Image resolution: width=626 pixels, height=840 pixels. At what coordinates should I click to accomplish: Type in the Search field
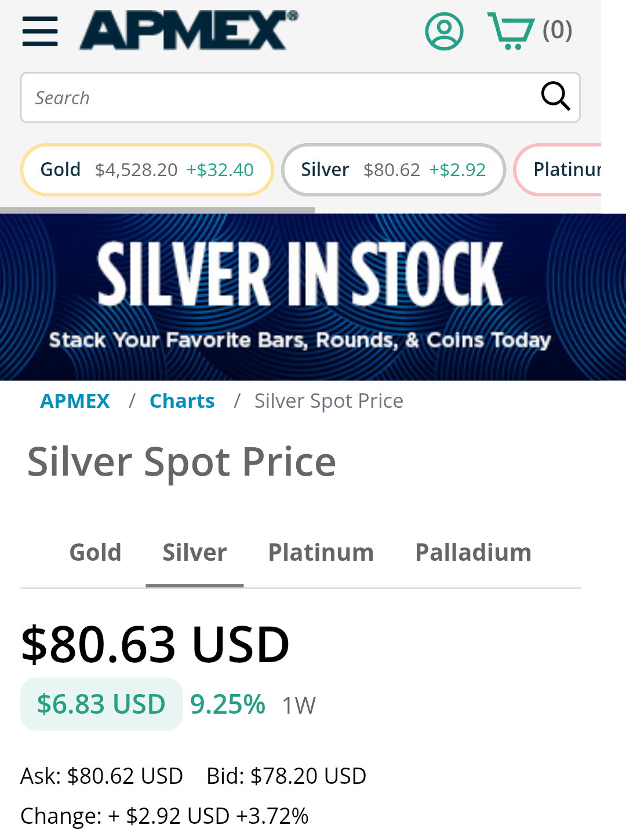pyautogui.click(x=278, y=97)
